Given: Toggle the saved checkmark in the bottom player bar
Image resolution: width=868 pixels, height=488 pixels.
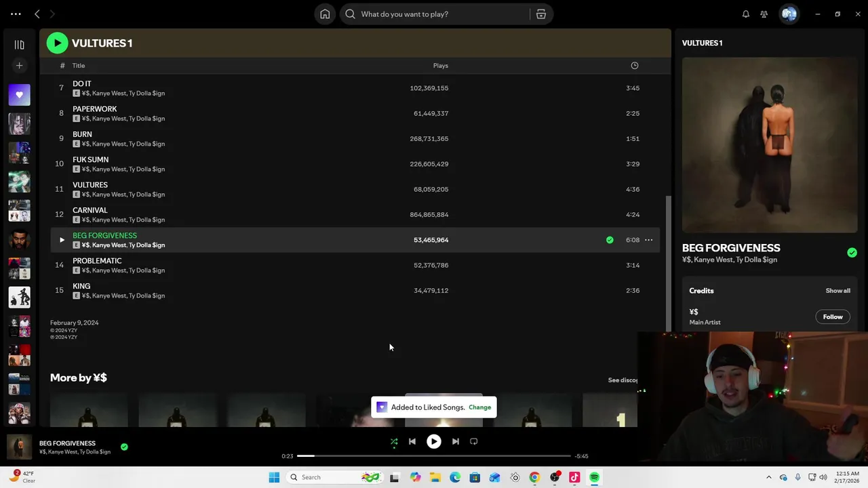Looking at the screenshot, I should click(x=124, y=447).
